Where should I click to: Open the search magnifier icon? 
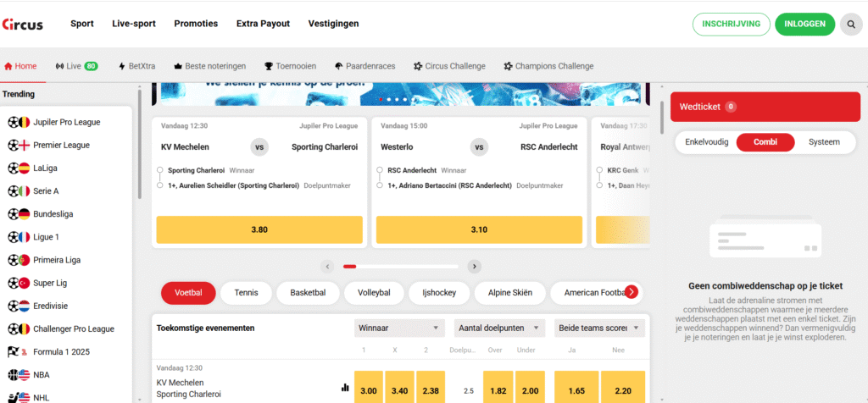(x=851, y=25)
